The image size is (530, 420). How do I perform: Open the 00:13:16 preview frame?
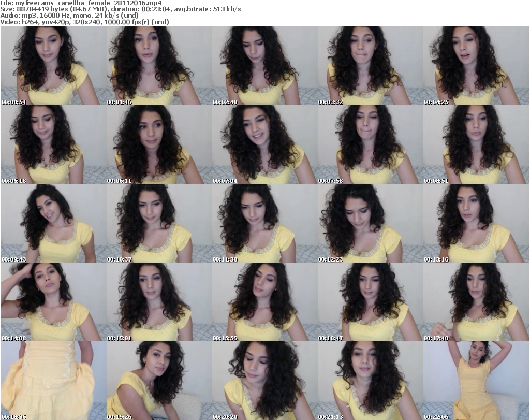pos(476,223)
